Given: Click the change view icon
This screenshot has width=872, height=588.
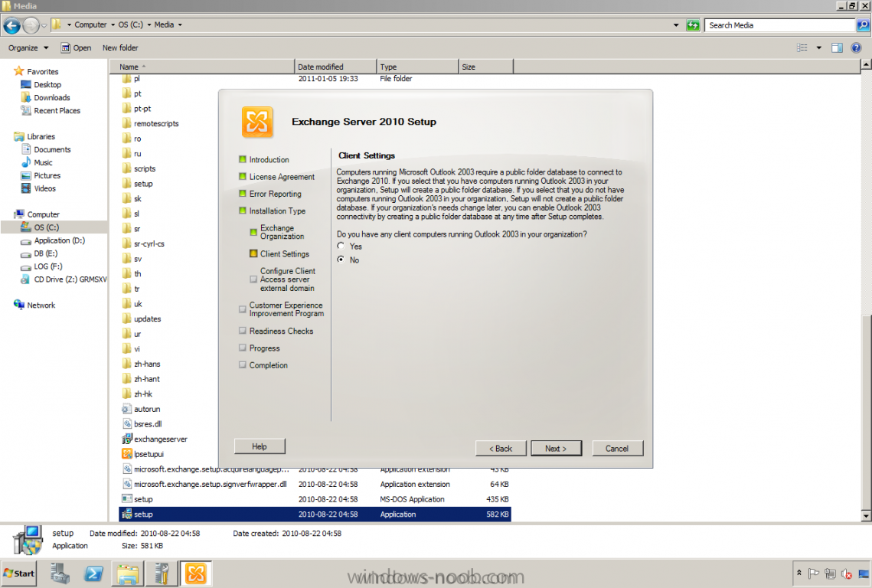Looking at the screenshot, I should point(802,47).
